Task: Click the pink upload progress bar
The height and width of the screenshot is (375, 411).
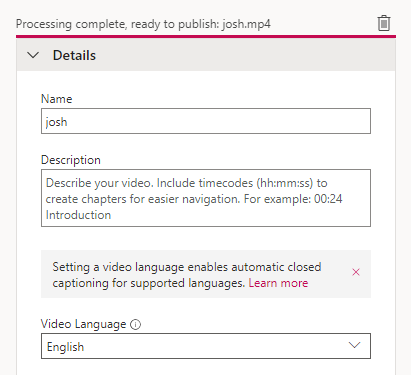Action: (206, 36)
